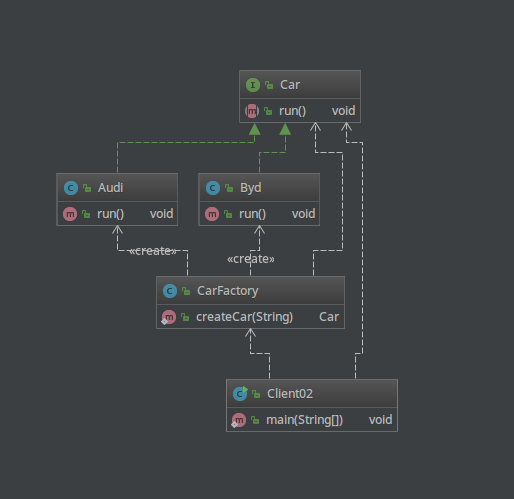Click the static method icon beside createCar(String)

pyautogui.click(x=169, y=317)
